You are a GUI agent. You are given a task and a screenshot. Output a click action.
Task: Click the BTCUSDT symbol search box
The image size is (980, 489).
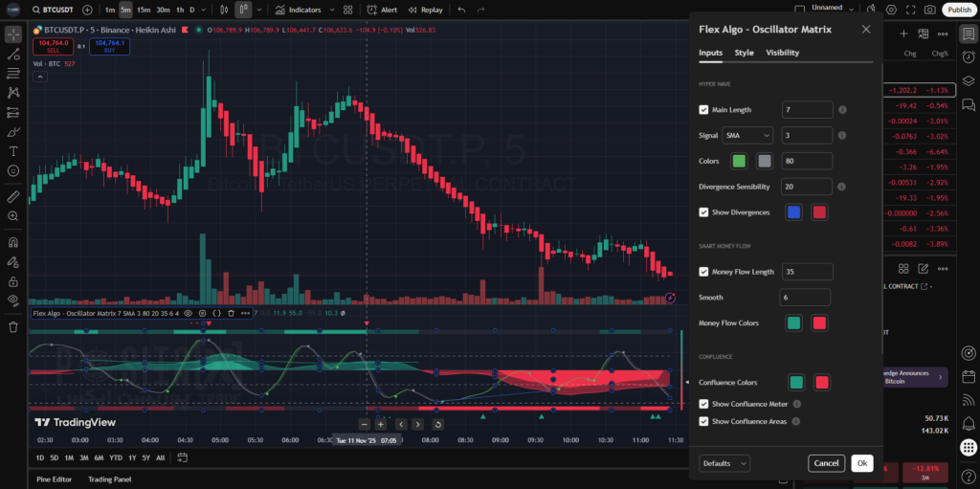coord(53,10)
